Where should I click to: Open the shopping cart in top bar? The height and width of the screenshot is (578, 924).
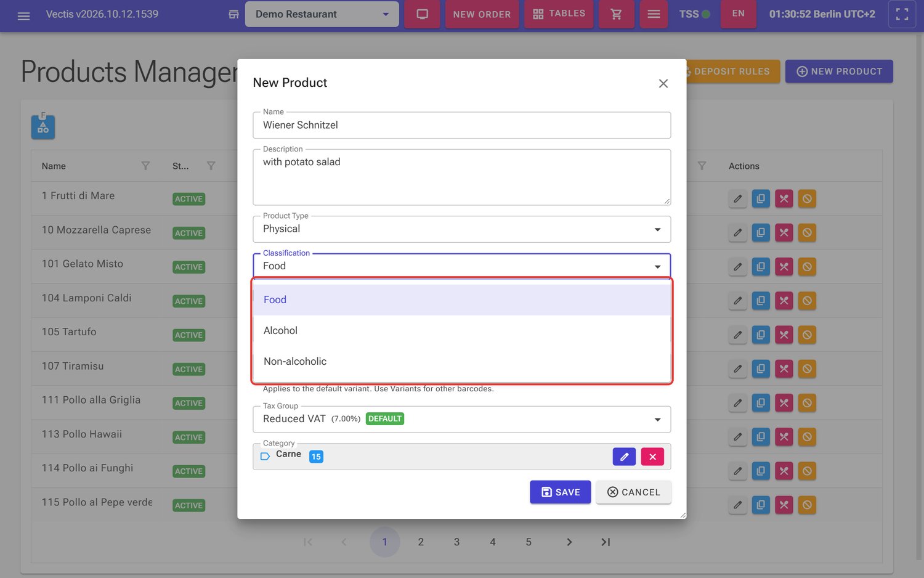point(616,14)
